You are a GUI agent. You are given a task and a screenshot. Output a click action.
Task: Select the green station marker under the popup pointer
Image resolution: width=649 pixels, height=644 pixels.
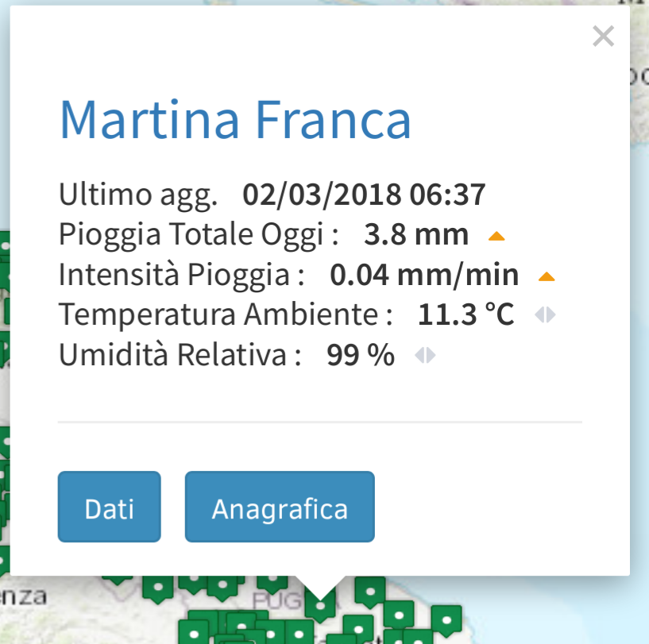point(320,605)
